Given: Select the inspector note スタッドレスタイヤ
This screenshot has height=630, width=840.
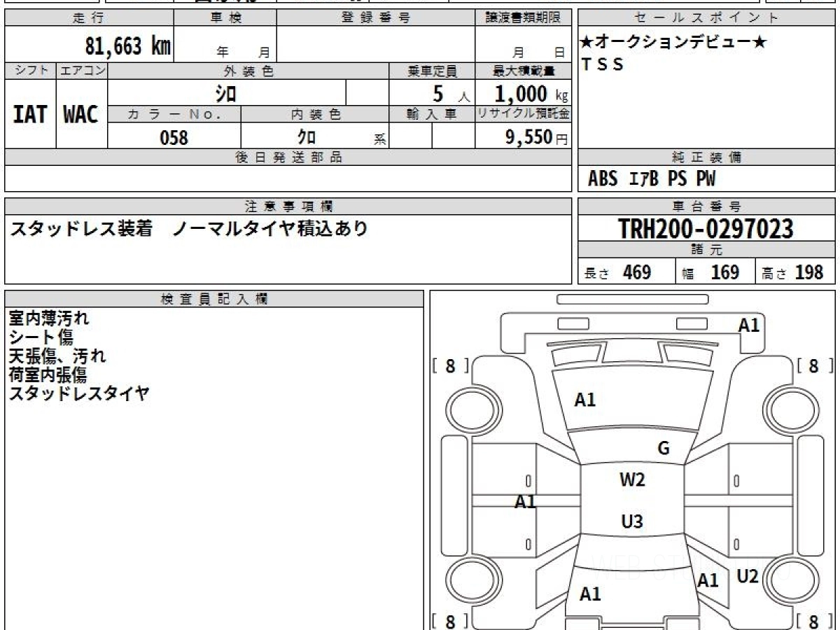Looking at the screenshot, I should coord(79,393).
